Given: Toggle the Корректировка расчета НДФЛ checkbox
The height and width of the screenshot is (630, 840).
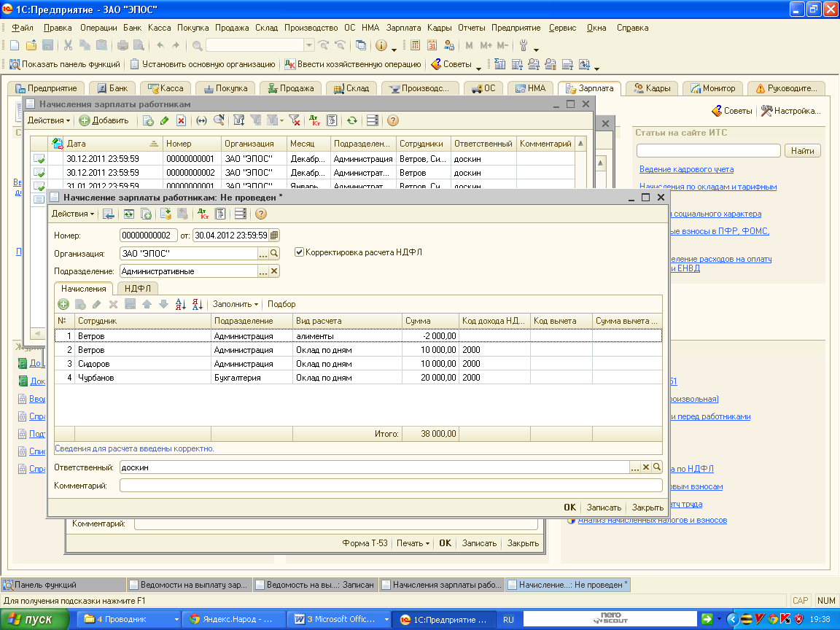Looking at the screenshot, I should pyautogui.click(x=300, y=252).
